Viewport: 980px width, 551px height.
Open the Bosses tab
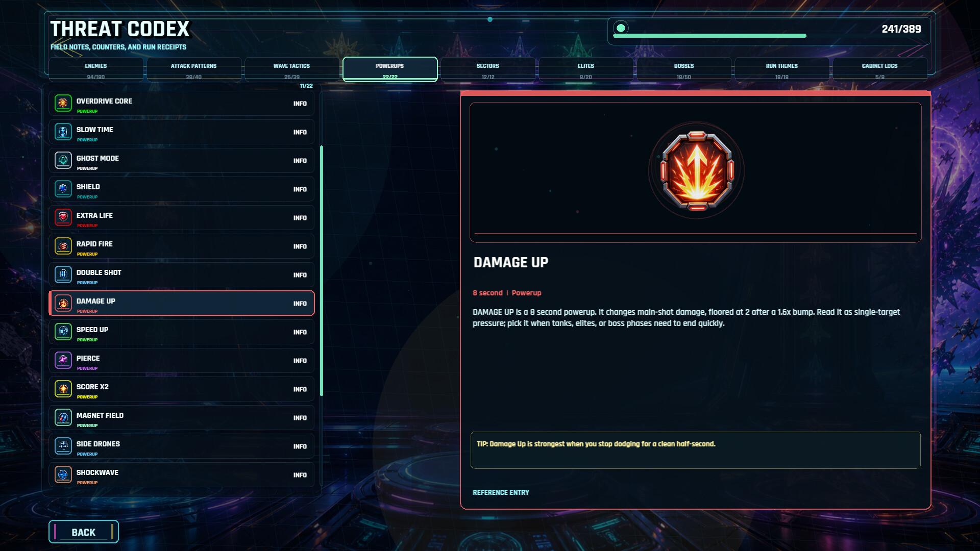tap(684, 69)
